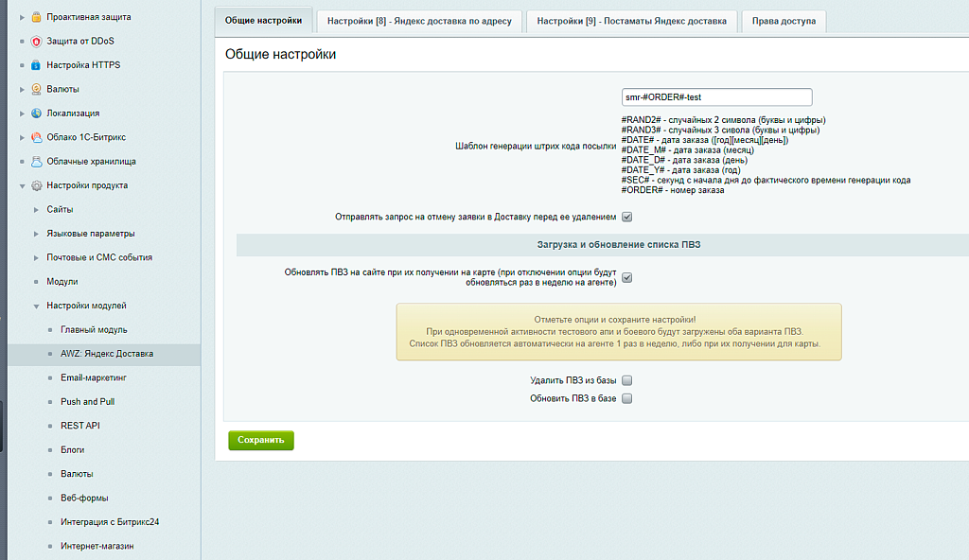Click the HTTPS settings icon

click(x=36, y=65)
